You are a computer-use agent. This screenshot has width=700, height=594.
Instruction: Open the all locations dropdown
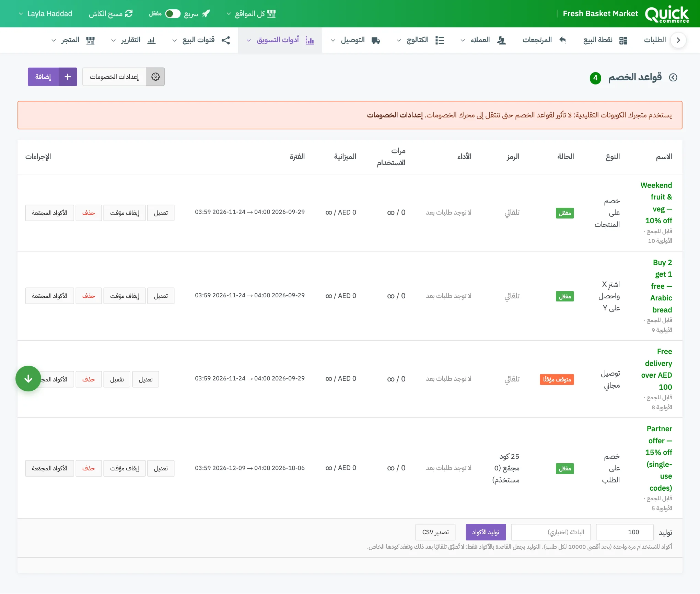click(251, 13)
